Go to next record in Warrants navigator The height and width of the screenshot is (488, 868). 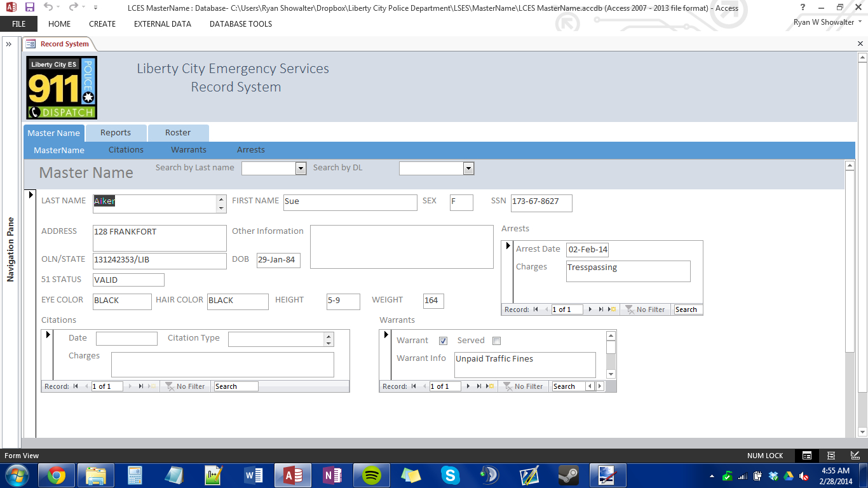468,386
